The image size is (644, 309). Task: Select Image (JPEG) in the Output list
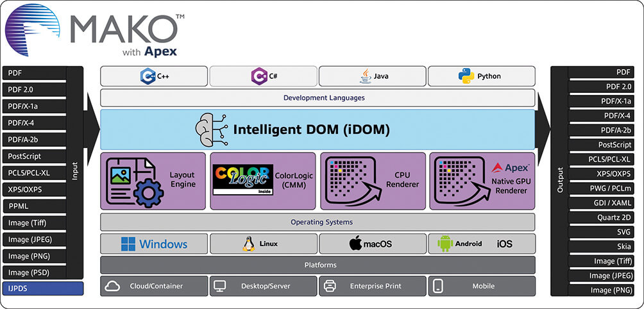[x=601, y=276]
